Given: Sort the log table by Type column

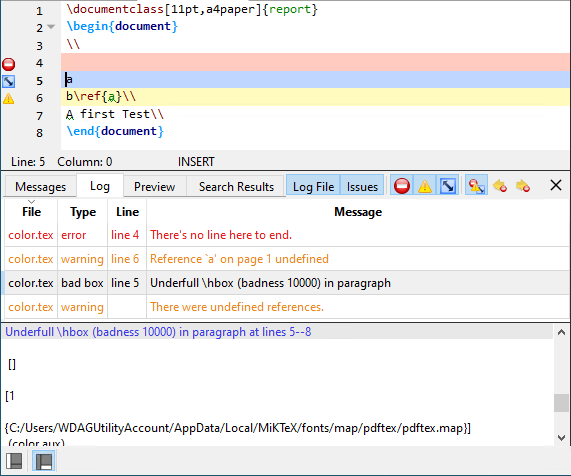Looking at the screenshot, I should (x=83, y=212).
